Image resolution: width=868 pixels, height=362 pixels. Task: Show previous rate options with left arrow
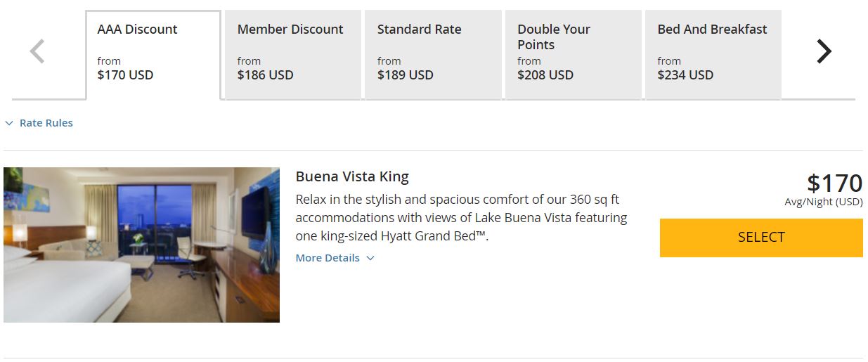click(37, 51)
